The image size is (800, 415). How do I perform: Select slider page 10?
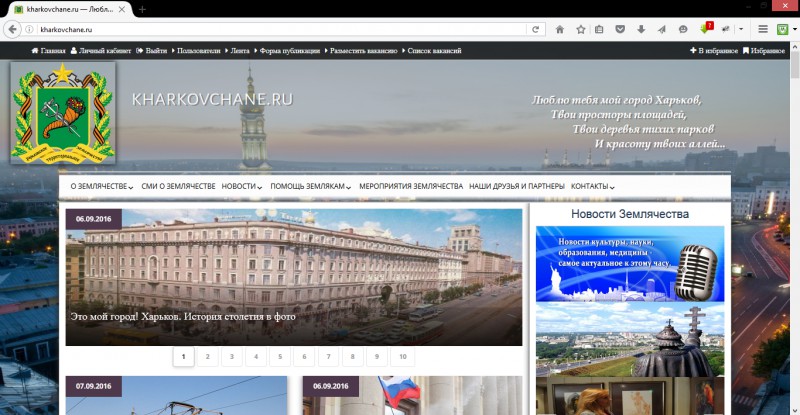click(x=403, y=356)
